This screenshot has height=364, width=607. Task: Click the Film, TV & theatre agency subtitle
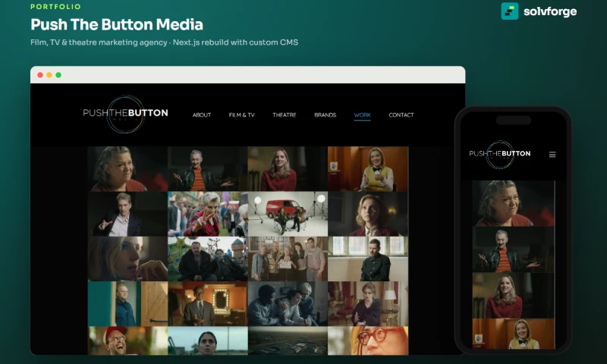pyautogui.click(x=164, y=42)
